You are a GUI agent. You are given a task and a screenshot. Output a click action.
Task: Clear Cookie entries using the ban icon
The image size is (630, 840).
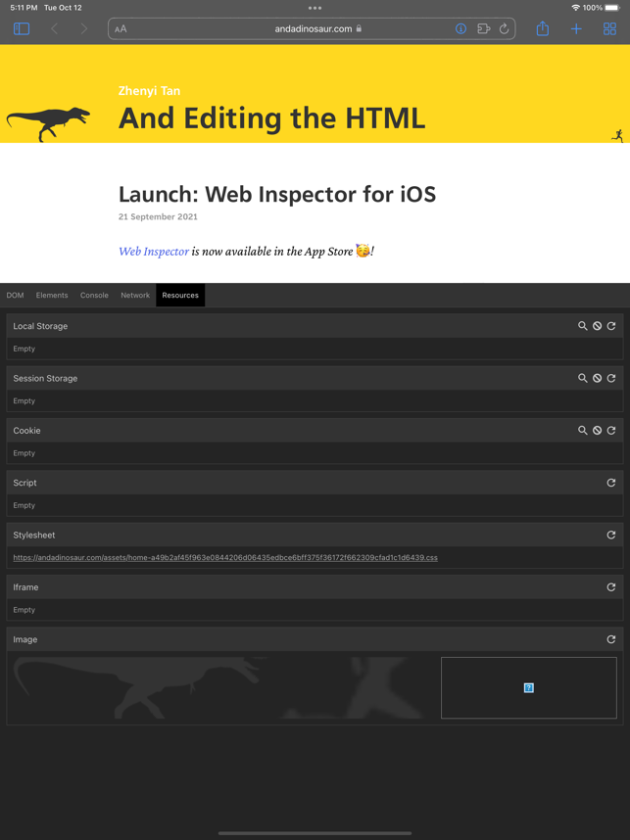(597, 430)
